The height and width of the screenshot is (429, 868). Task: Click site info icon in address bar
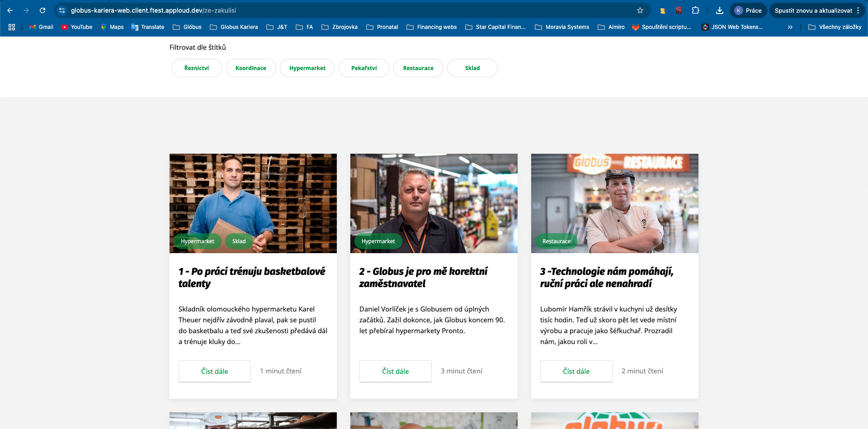pyautogui.click(x=62, y=10)
